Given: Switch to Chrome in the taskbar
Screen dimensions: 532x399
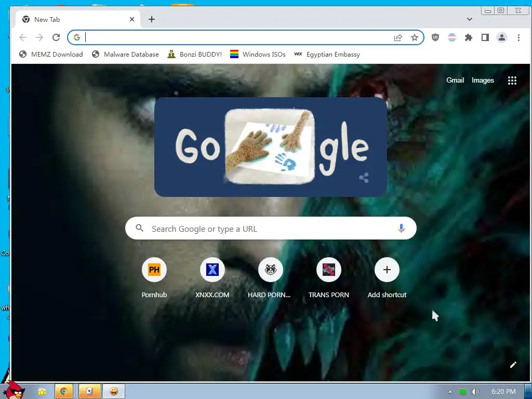Looking at the screenshot, I should pyautogui.click(x=64, y=391).
